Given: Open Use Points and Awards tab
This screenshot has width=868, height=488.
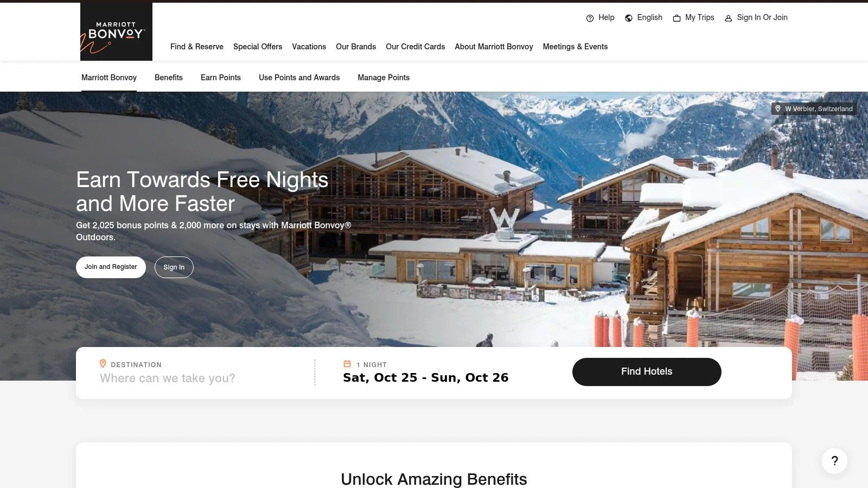Looking at the screenshot, I should click(299, 78).
